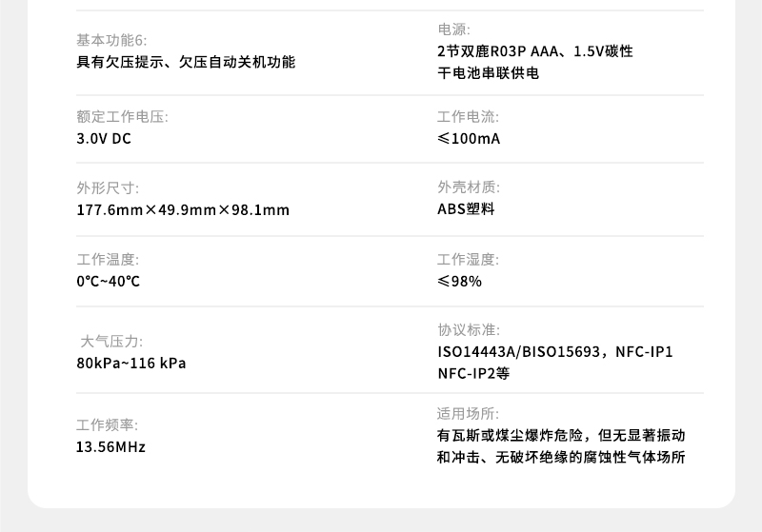Click the 13.56MHz frequency value
The width and height of the screenshot is (762, 532).
(110, 446)
